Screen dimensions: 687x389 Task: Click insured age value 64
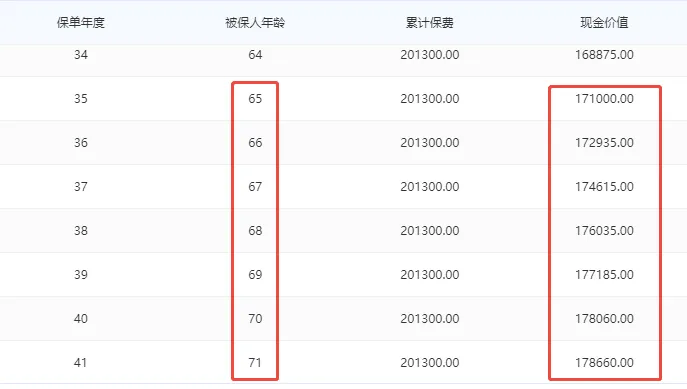pyautogui.click(x=255, y=55)
